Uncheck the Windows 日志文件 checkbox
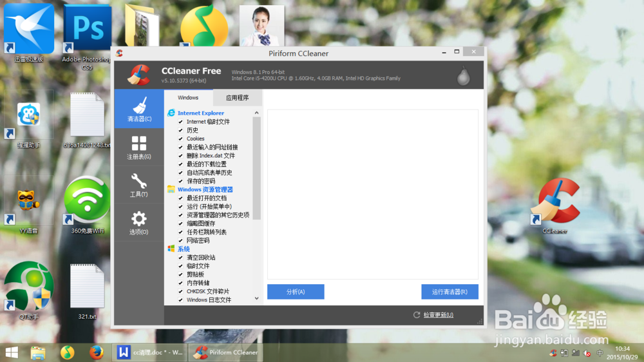644x362 pixels. coord(181,300)
